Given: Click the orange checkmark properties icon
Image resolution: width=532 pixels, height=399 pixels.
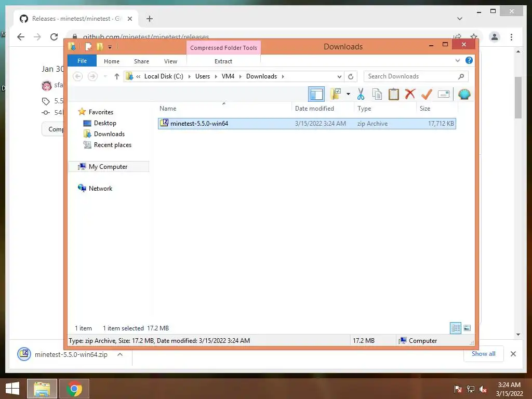Looking at the screenshot, I should coord(427,94).
